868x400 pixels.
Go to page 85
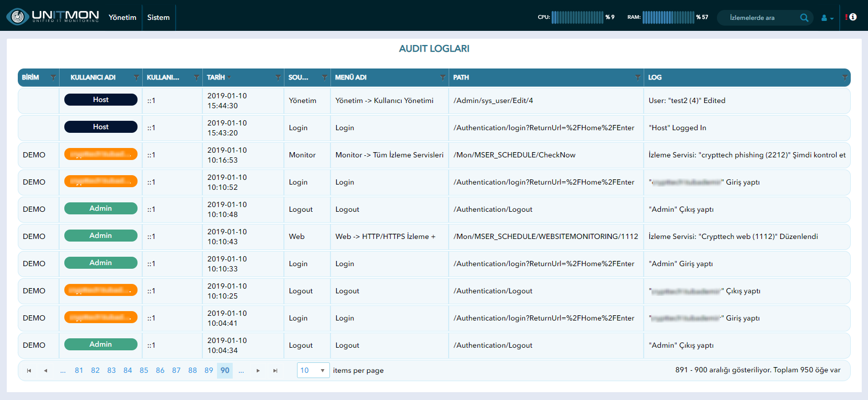[x=144, y=370]
